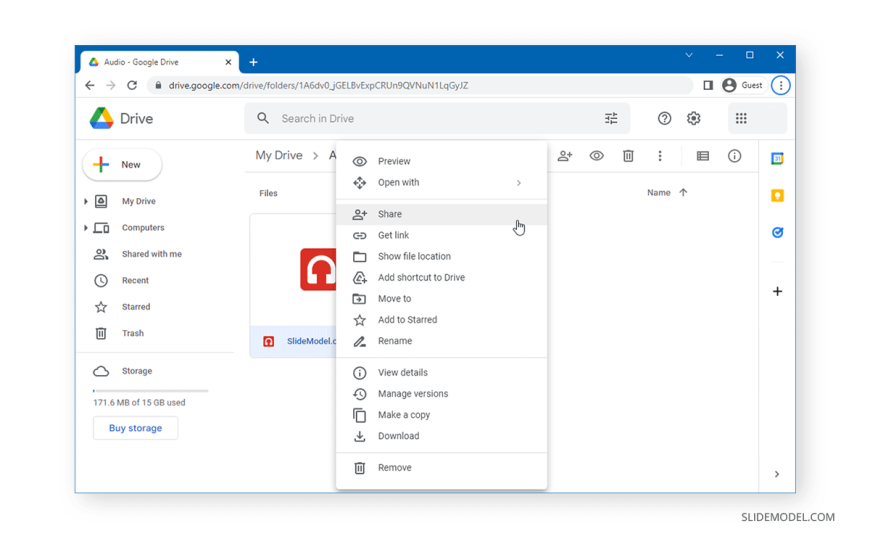870x539 pixels.
Task: Select Share from context menu
Action: 390,214
